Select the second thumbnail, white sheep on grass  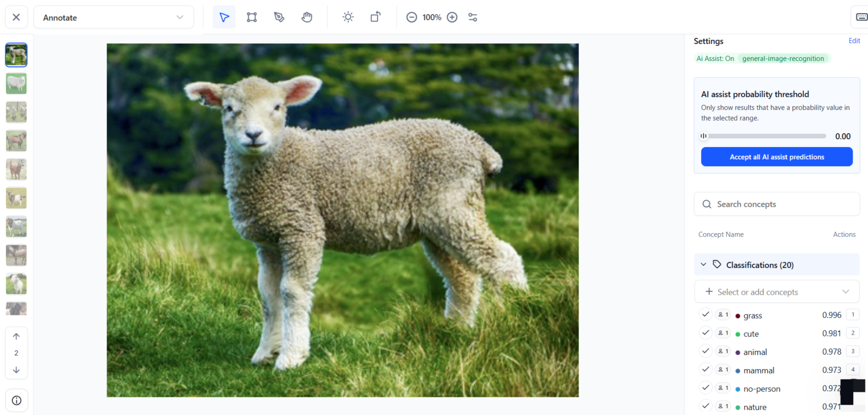coord(16,84)
